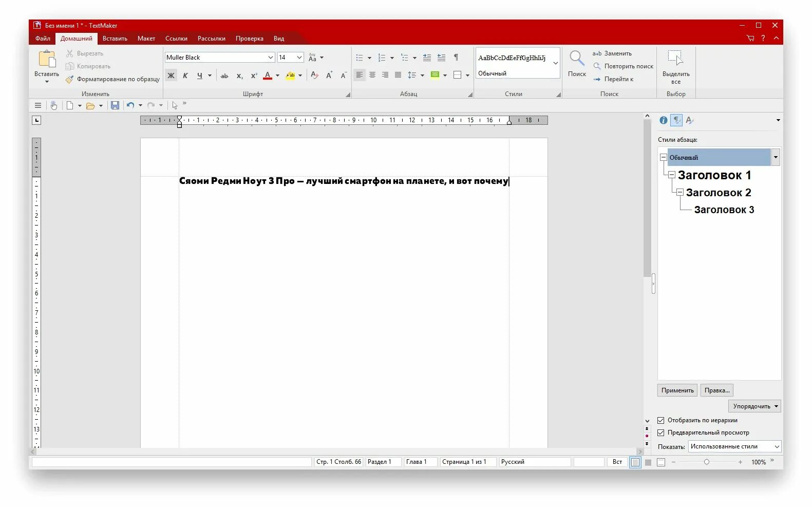Switch to Вид ribbon tab
This screenshot has width=812, height=507.
(279, 39)
